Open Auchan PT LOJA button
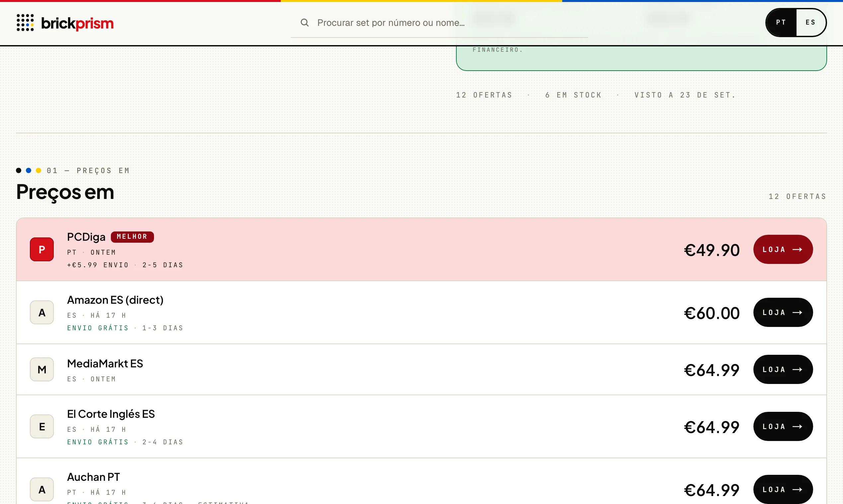The image size is (843, 504). click(x=783, y=489)
